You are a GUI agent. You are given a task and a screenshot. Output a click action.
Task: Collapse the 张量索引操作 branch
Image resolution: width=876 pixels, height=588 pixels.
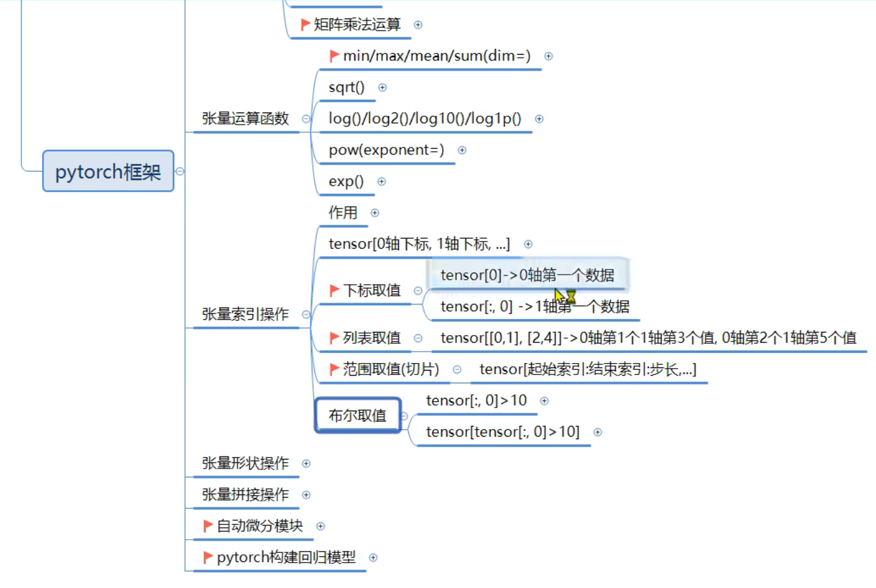(x=306, y=314)
